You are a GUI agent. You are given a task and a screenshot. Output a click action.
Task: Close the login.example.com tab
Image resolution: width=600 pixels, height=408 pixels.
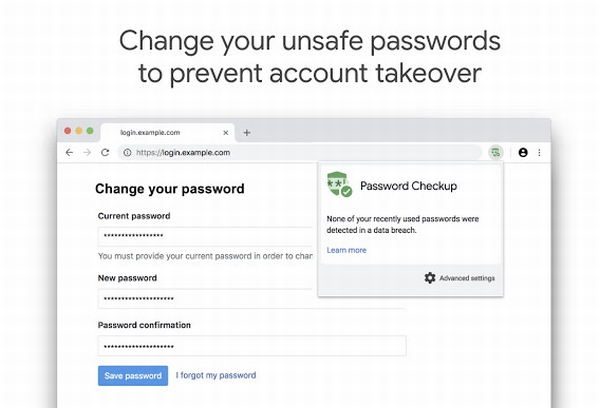226,132
